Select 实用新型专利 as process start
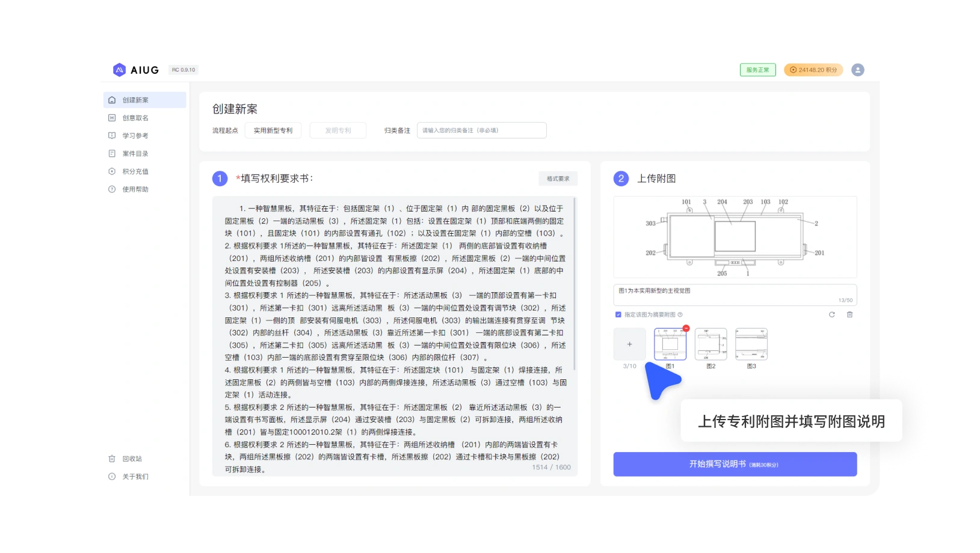The image size is (980, 553). [273, 130]
